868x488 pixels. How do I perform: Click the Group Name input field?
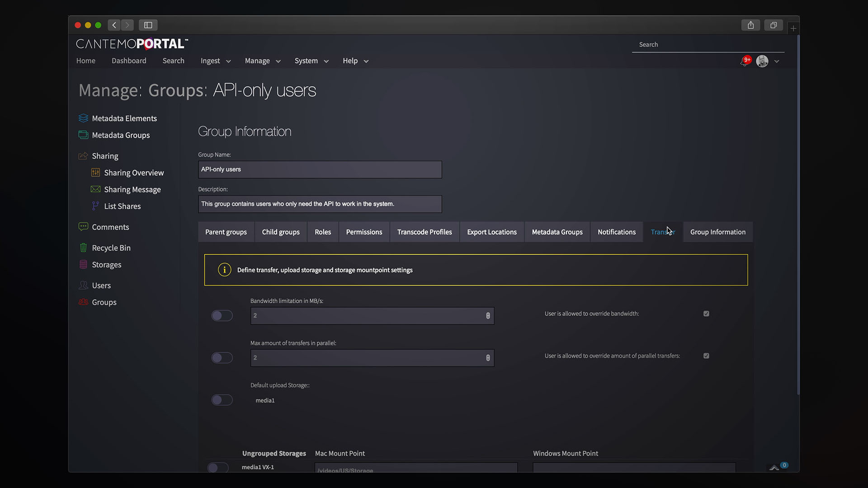(x=320, y=169)
